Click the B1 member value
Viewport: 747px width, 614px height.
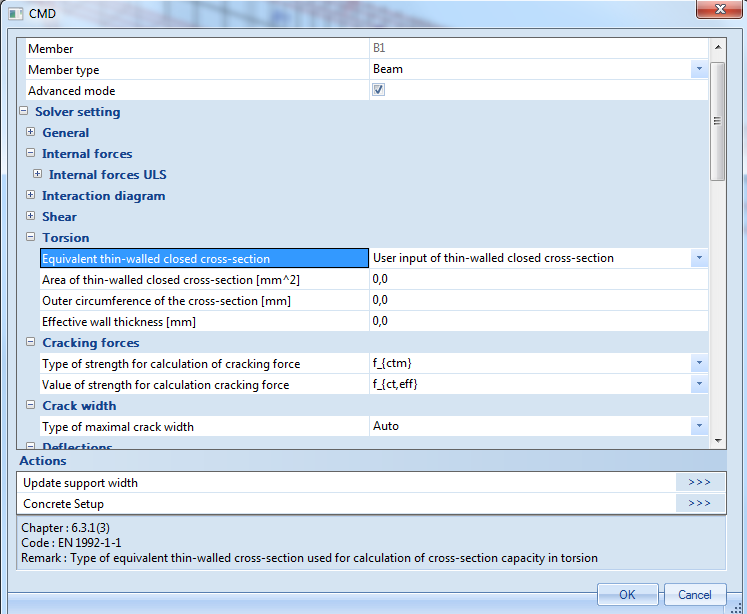[379, 48]
